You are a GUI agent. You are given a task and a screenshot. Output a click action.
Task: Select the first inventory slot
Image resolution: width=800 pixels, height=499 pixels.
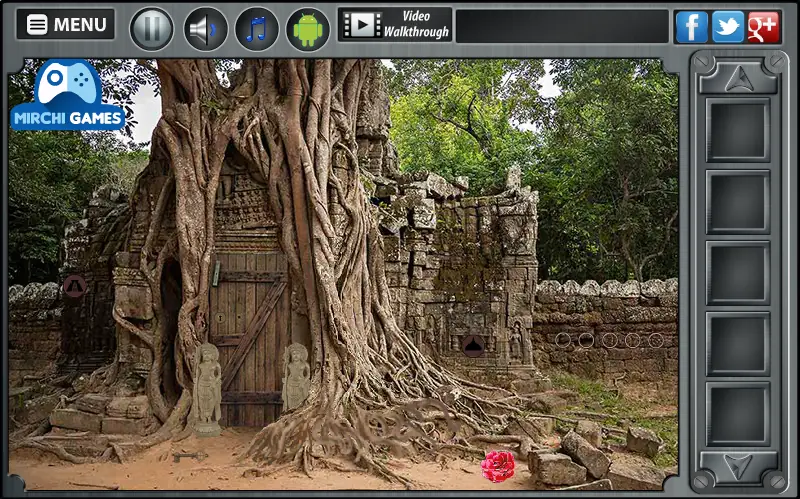pos(738,130)
